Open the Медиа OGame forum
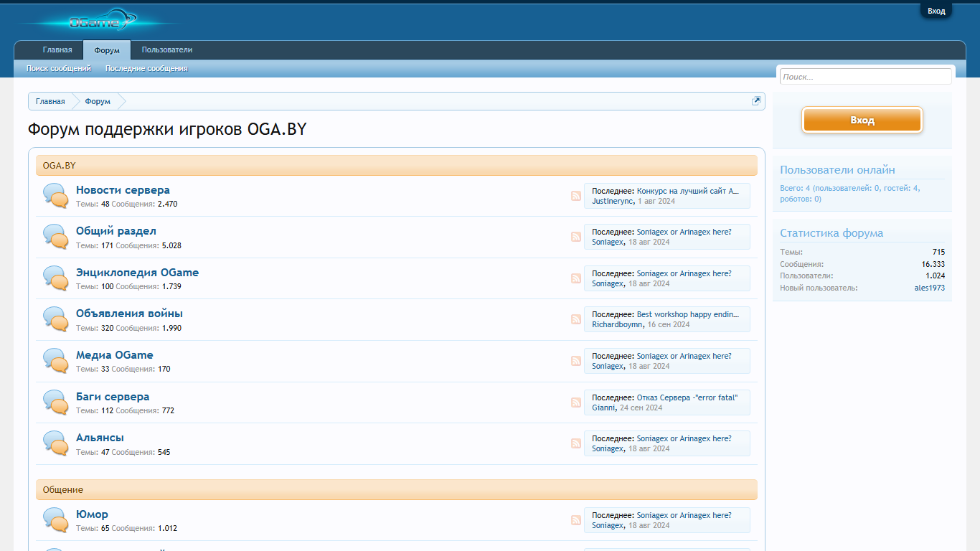980x551 pixels. [x=114, y=355]
